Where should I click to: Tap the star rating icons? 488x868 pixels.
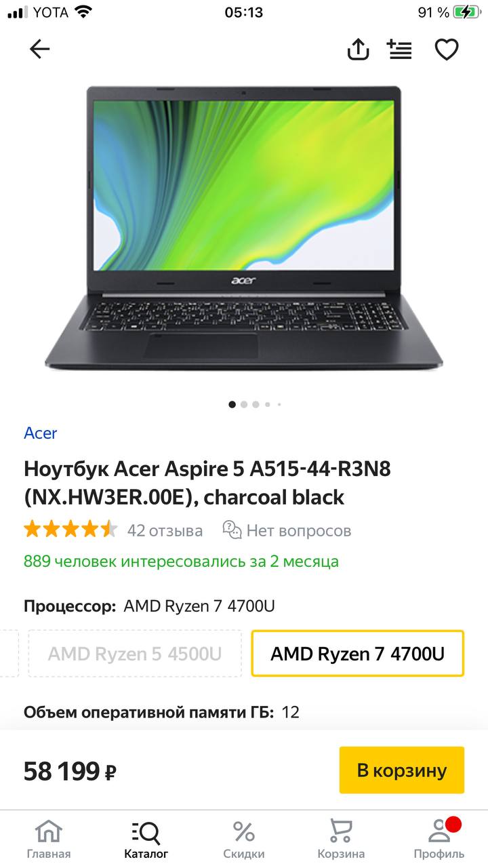[70, 530]
